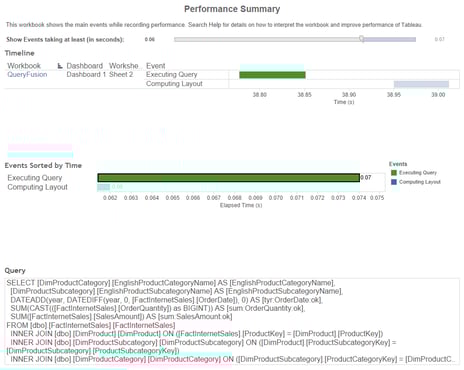Click the 38.90 tick label on the Timeline axis
The height and width of the screenshot is (370, 464).
tap(349, 95)
